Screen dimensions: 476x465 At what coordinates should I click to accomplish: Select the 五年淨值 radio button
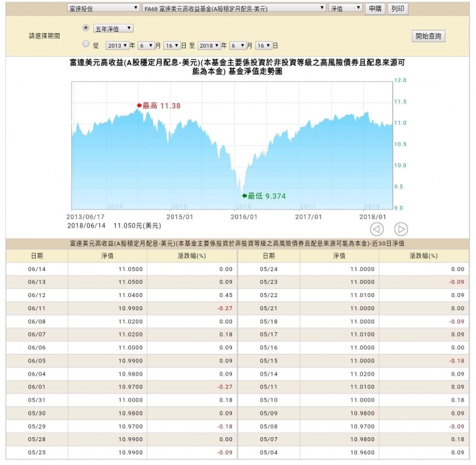86,28
